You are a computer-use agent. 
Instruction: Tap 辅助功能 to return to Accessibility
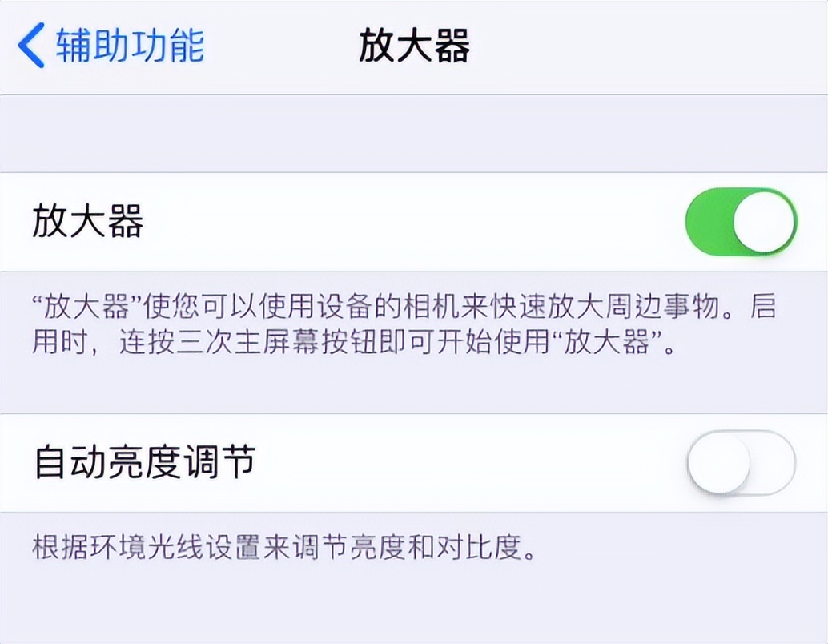pos(128,46)
